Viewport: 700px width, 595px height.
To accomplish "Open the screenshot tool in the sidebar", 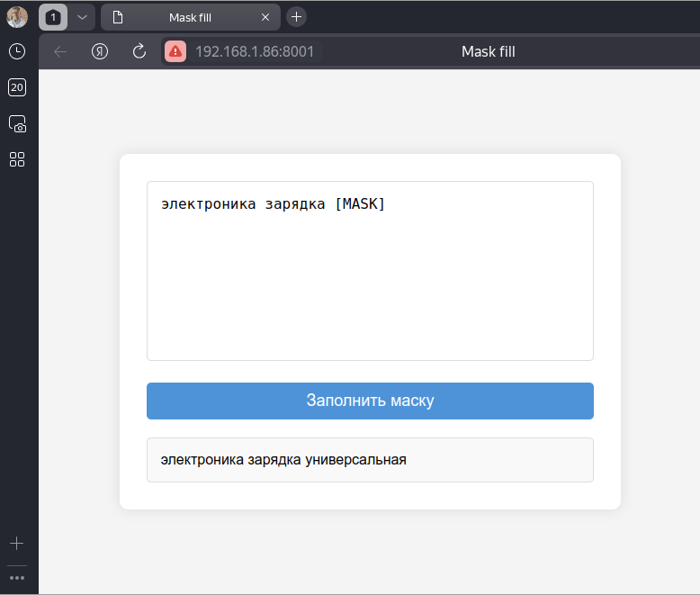I will pyautogui.click(x=17, y=123).
